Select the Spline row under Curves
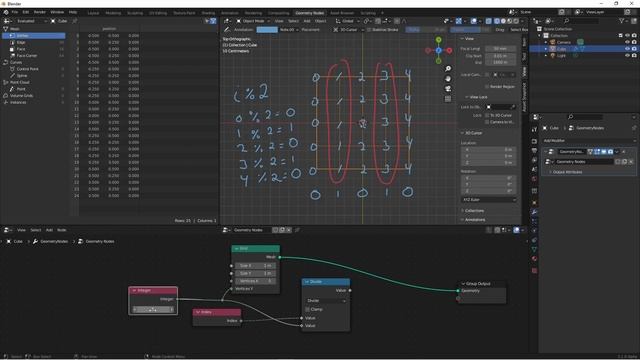Viewport: 640px width, 360px height. (x=34, y=76)
